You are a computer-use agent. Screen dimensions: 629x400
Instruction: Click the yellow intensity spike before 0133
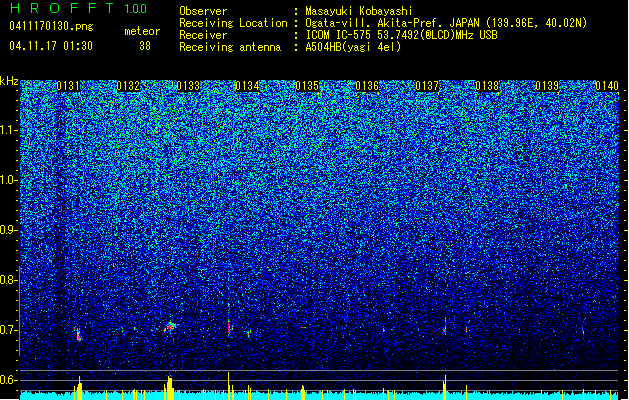[x=169, y=388]
